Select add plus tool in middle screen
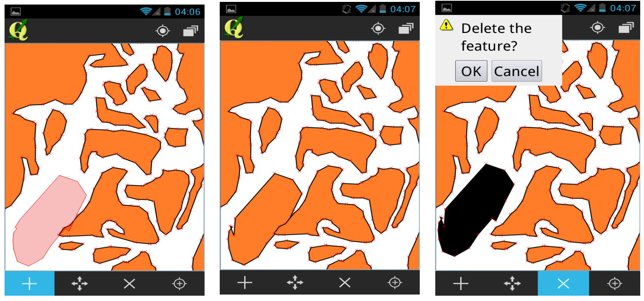 coord(245,282)
